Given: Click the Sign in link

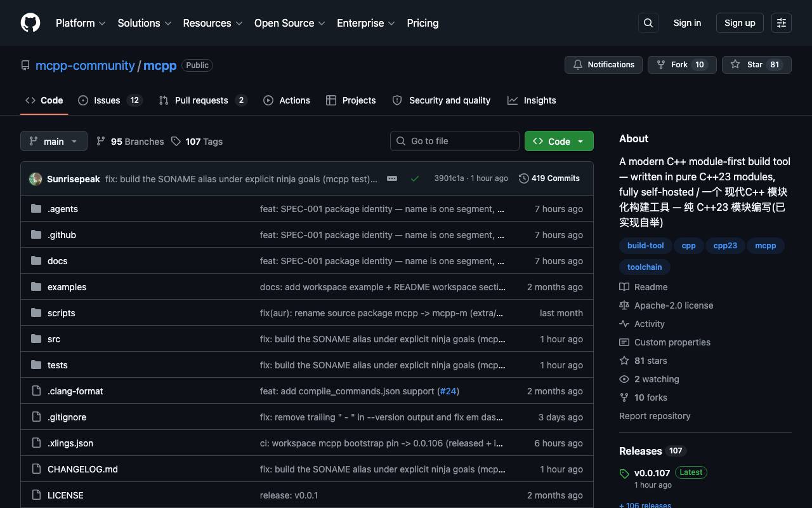Looking at the screenshot, I should [x=687, y=23].
